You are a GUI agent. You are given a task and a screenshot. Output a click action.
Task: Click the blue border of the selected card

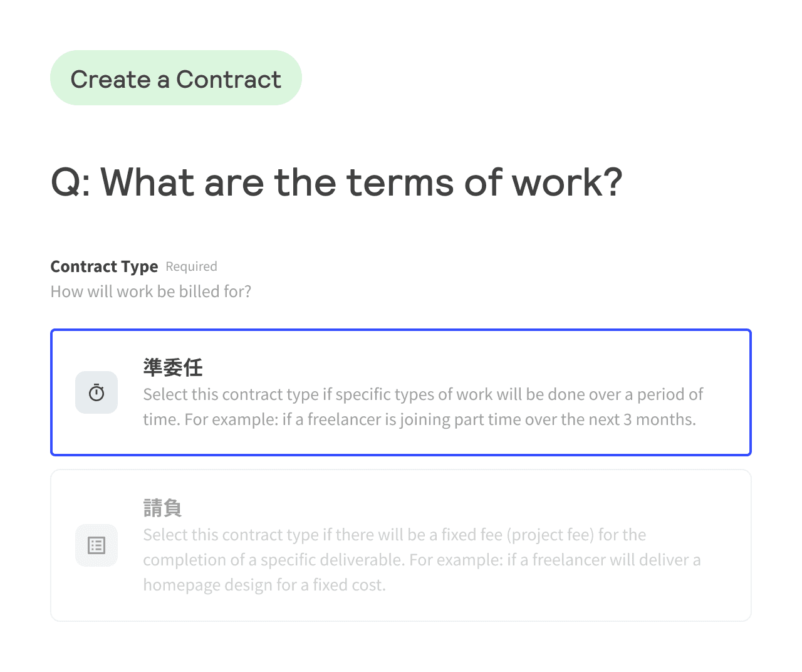click(401, 329)
